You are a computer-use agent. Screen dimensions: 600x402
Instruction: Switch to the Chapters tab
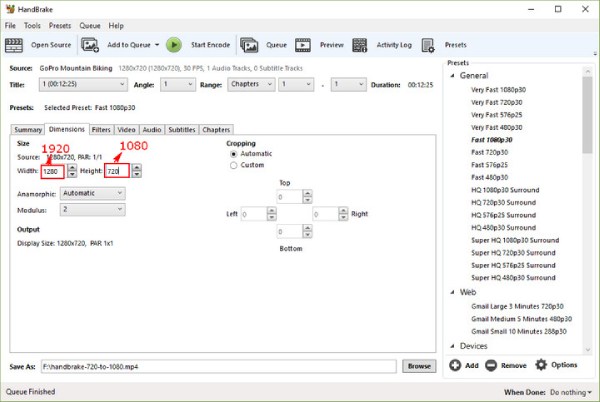pyautogui.click(x=216, y=130)
